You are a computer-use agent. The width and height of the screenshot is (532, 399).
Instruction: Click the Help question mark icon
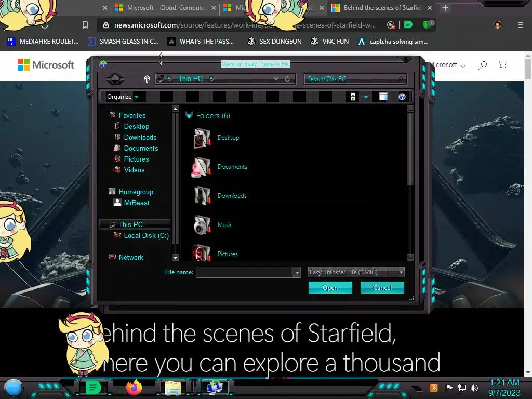coord(402,97)
